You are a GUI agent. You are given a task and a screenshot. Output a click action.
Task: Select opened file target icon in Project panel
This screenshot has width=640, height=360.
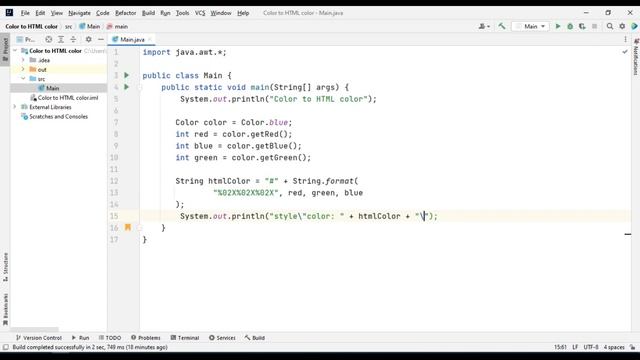pos(49,39)
